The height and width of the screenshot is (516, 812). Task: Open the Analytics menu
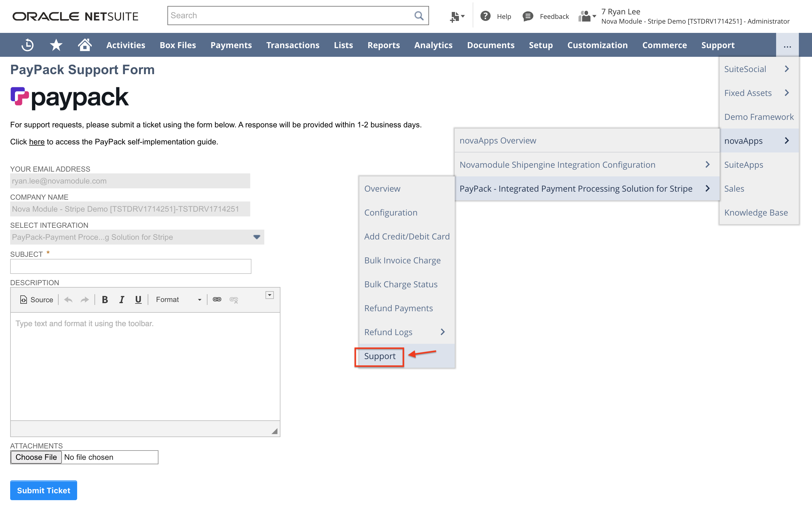tap(433, 45)
